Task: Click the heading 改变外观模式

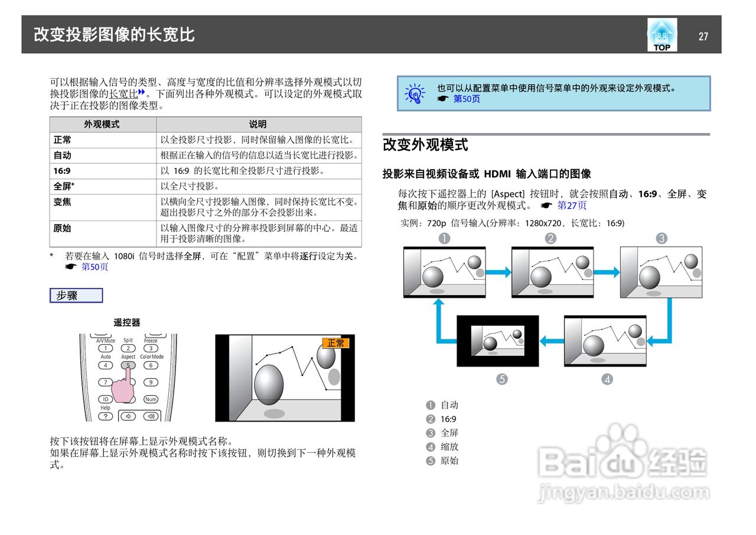Action: tap(425, 145)
